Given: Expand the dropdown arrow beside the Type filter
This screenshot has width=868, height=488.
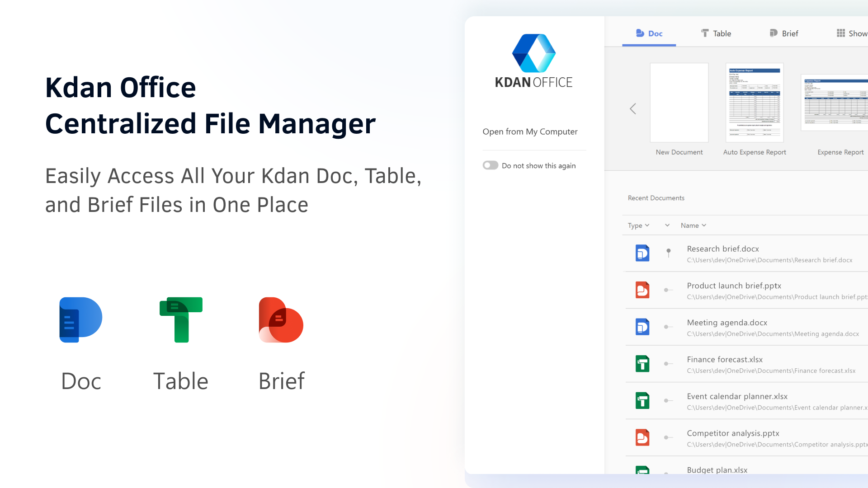Looking at the screenshot, I should coord(667,225).
